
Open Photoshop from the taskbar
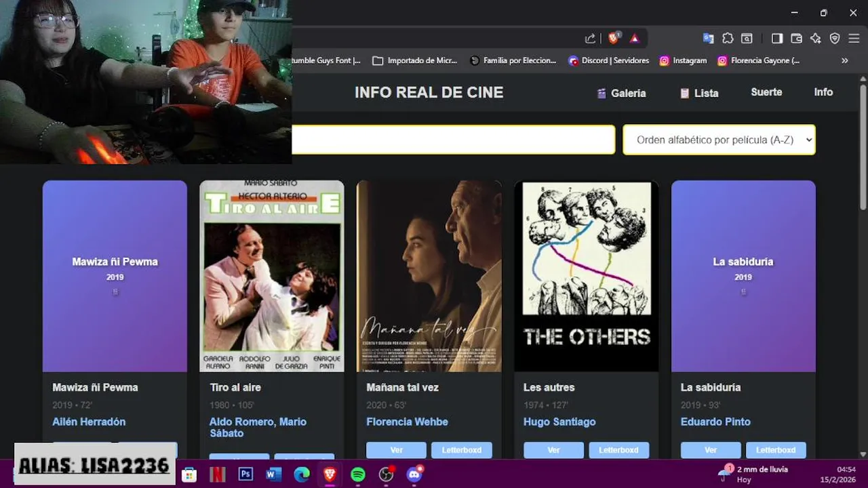(x=245, y=474)
